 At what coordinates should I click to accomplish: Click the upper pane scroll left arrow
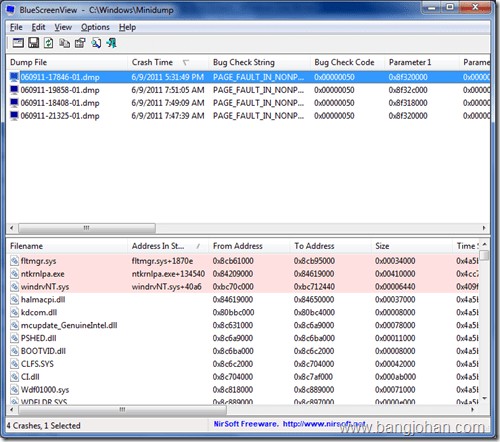tap(12, 228)
